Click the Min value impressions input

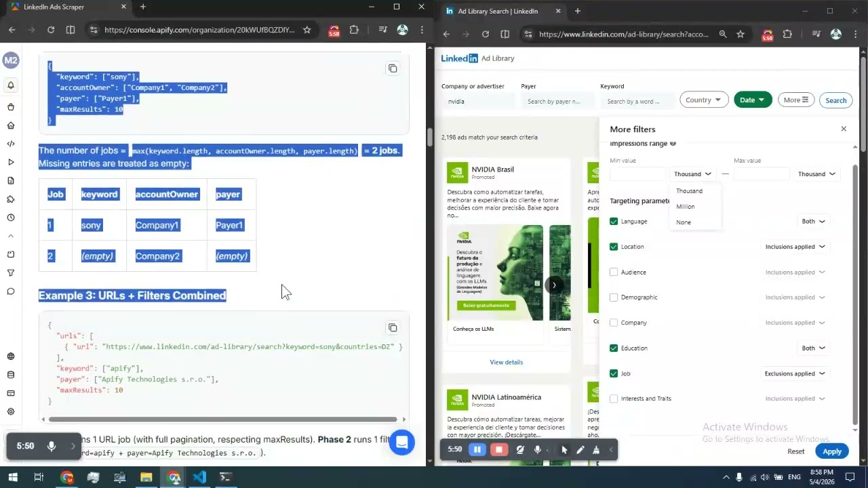(637, 174)
